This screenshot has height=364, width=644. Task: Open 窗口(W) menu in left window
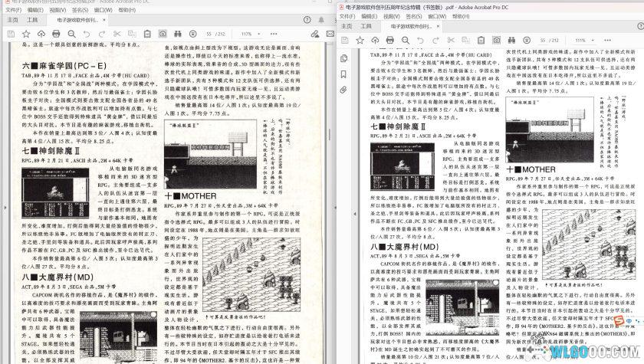coord(103,10)
